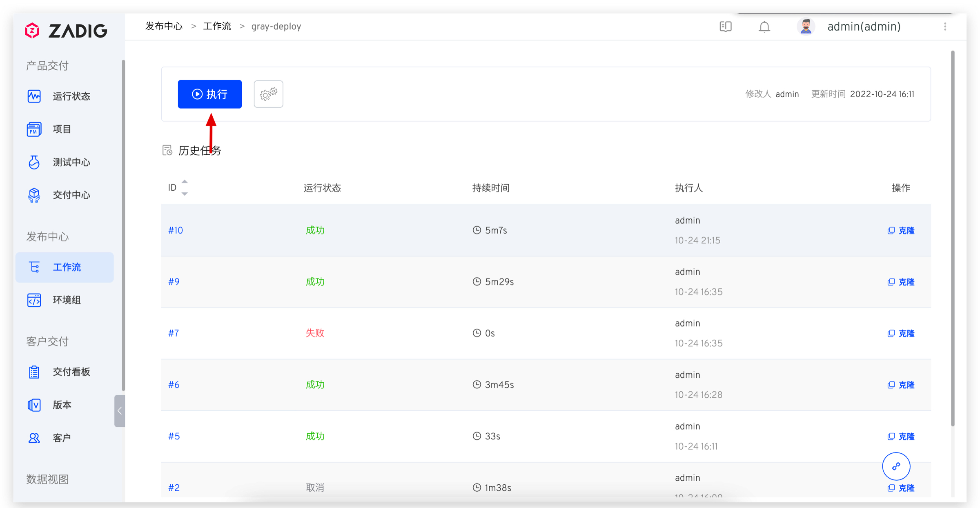The width and height of the screenshot is (980, 508).
Task: Collapse the left sidebar panel
Action: coord(119,411)
